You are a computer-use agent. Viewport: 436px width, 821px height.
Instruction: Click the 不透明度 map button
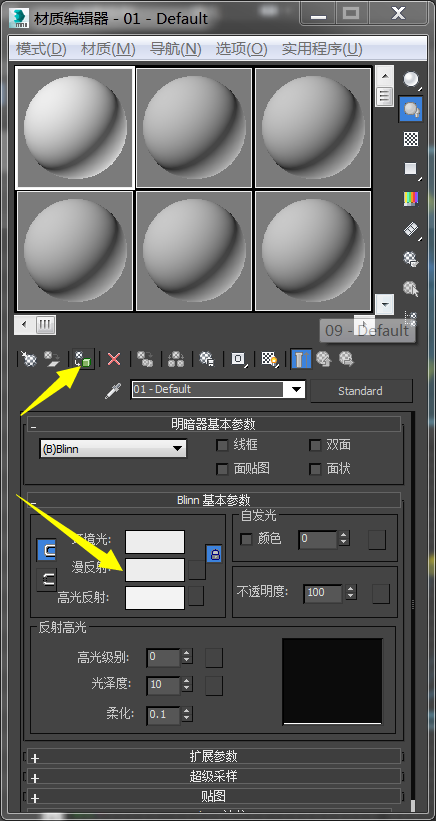point(381,594)
